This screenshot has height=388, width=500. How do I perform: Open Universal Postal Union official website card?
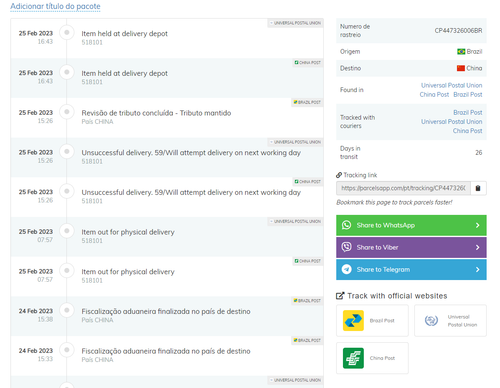click(450, 320)
